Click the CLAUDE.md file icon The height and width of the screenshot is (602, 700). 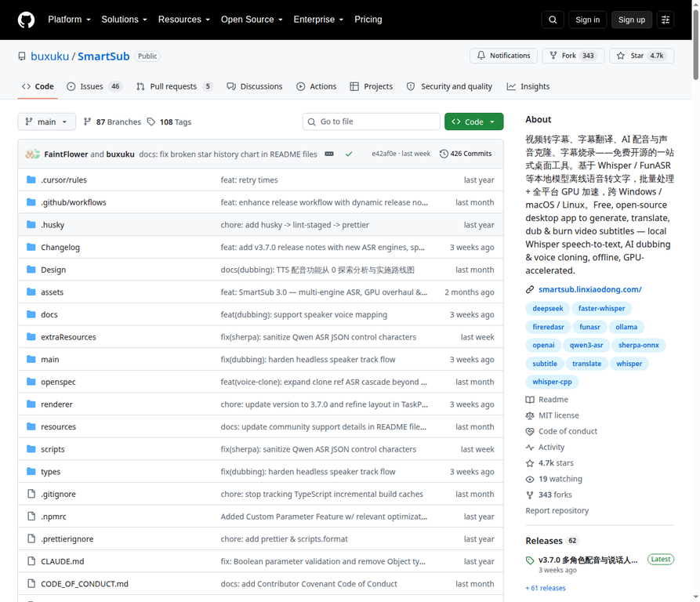click(31, 561)
